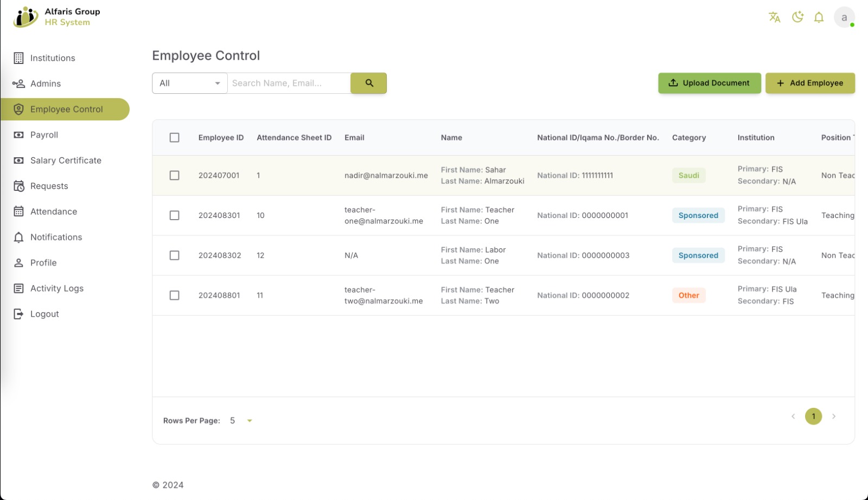
Task: Open Payroll in the sidebar
Action: coord(44,135)
